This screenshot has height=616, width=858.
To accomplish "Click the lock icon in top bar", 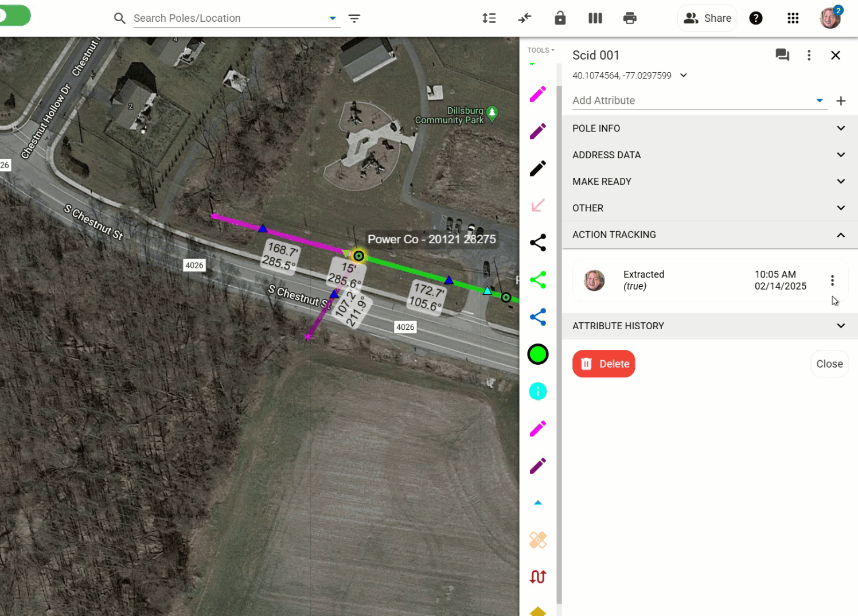I will pyautogui.click(x=560, y=18).
